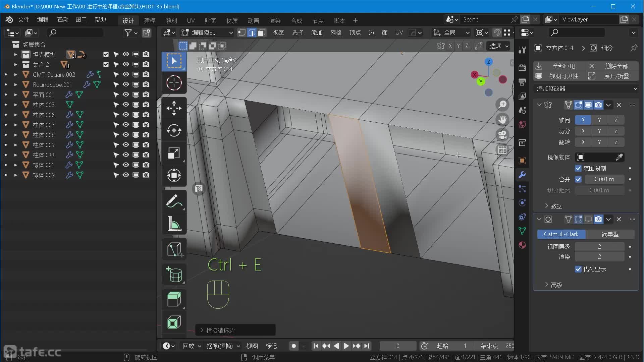
Task: Click the 视图层级 value field
Action: point(599,246)
